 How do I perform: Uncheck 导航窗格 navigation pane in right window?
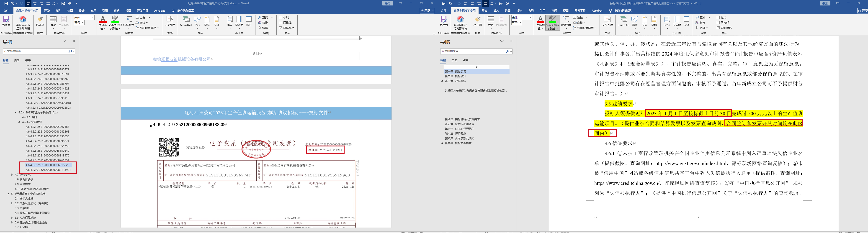(x=718, y=28)
